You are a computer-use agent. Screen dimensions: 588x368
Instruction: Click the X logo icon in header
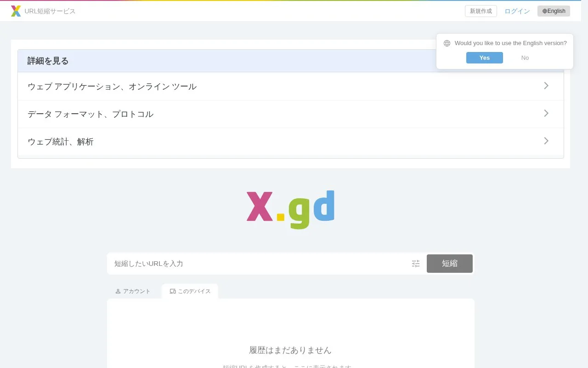point(16,11)
